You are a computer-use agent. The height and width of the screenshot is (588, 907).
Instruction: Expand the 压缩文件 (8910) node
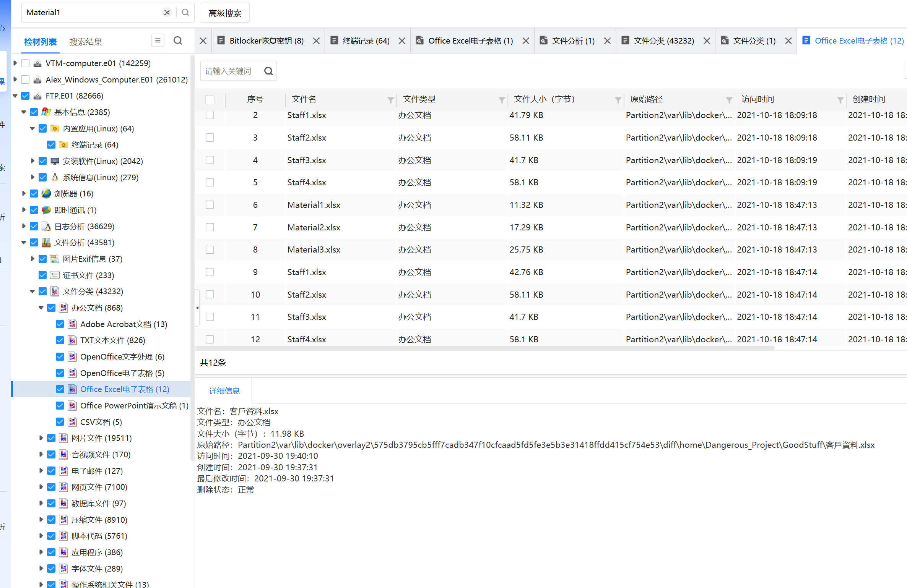coord(41,520)
